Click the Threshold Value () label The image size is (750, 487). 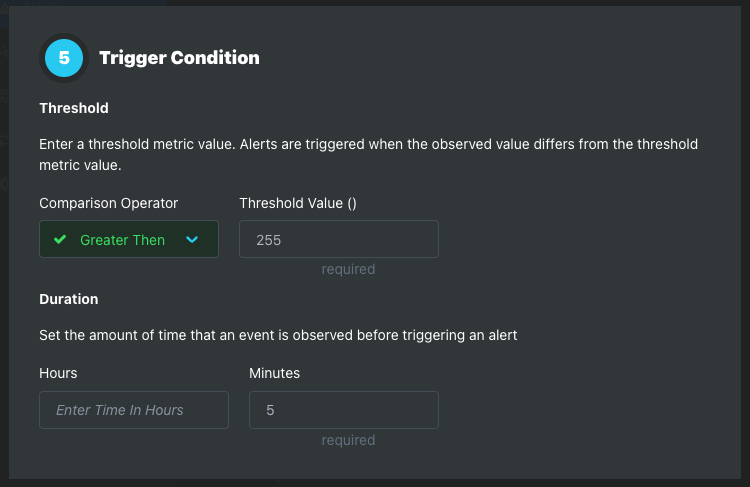pos(298,203)
